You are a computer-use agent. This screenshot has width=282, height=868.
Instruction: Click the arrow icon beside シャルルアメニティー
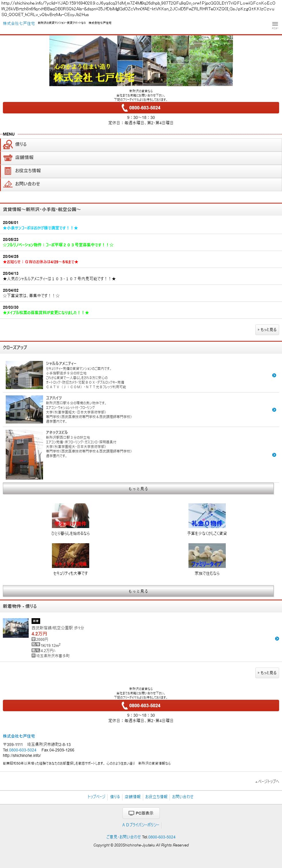(x=274, y=375)
